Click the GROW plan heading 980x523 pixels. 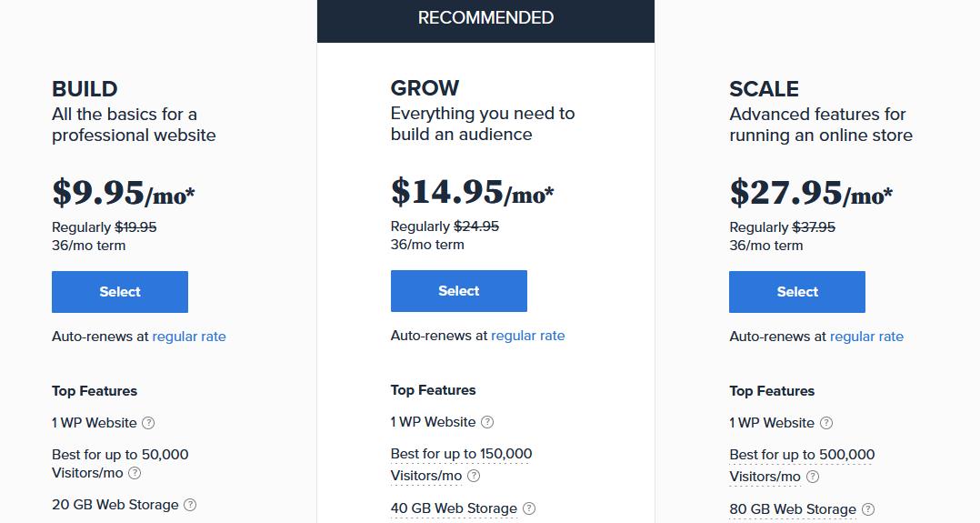click(x=425, y=88)
